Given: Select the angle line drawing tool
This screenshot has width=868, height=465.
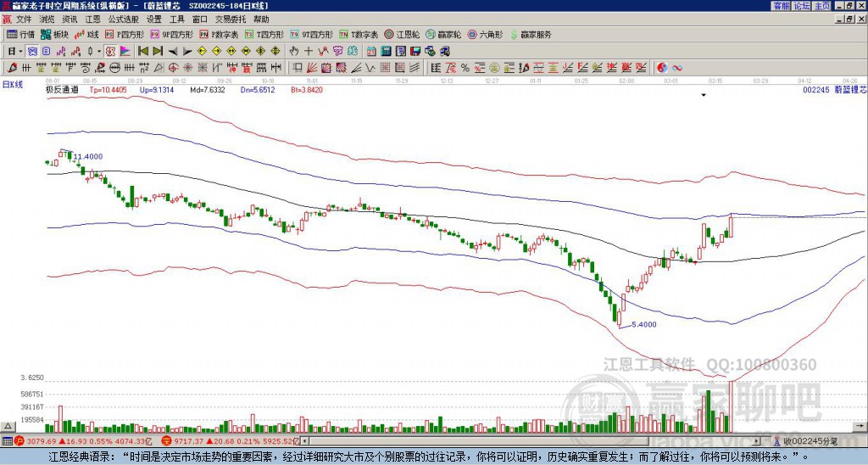Looking at the screenshot, I should pos(357,68).
